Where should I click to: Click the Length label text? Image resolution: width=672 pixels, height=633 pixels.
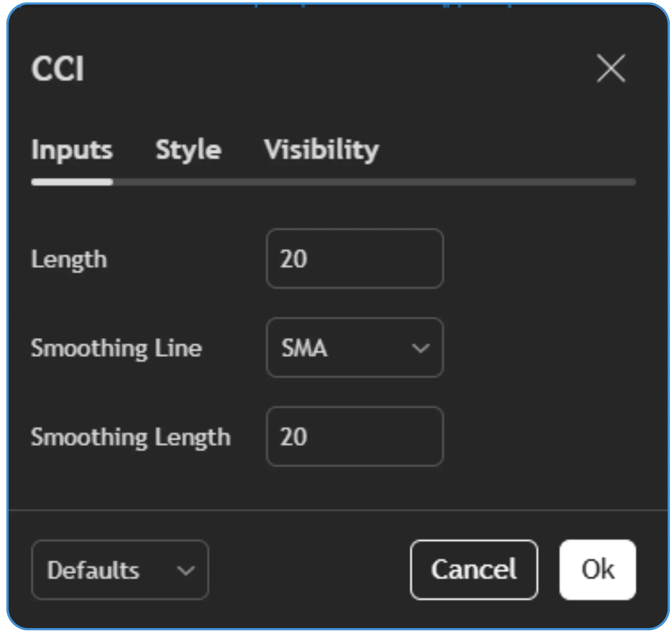pyautogui.click(x=69, y=259)
